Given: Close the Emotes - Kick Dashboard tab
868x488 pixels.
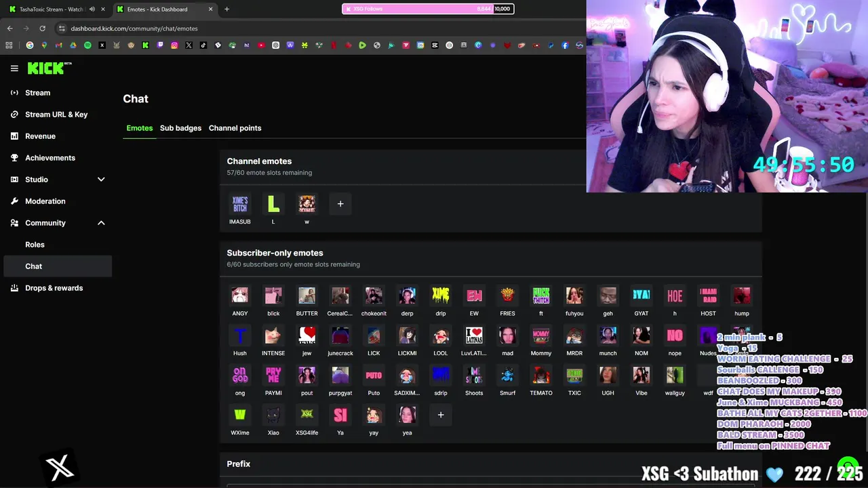Looking at the screenshot, I should 210,9.
